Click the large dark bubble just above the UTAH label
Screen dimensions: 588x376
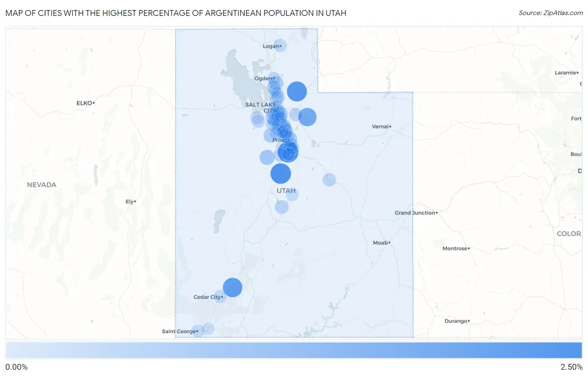[281, 174]
